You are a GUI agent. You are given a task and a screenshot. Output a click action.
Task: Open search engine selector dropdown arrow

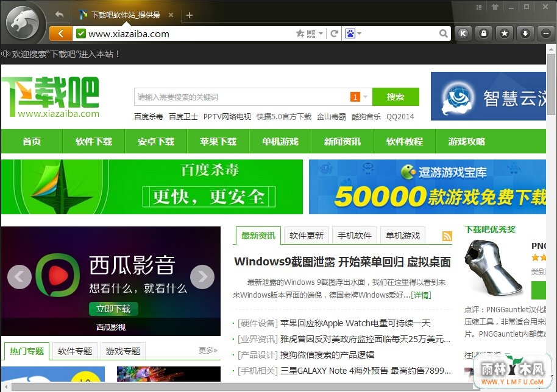pyautogui.click(x=359, y=33)
